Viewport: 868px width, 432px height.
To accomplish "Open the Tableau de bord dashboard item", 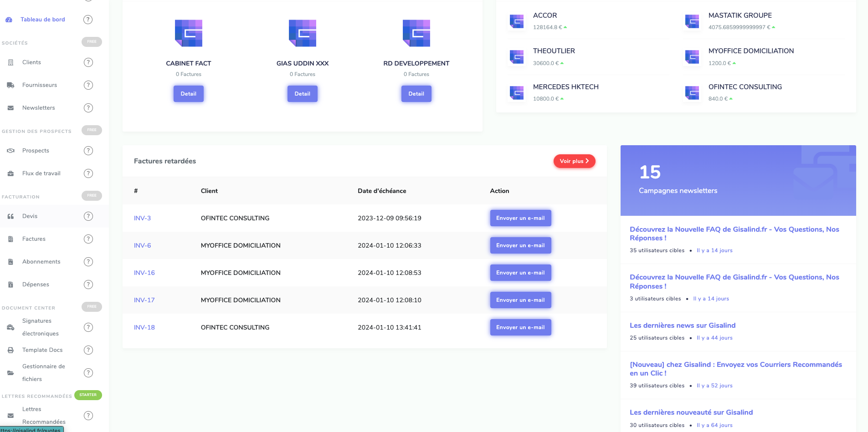I will [x=42, y=20].
